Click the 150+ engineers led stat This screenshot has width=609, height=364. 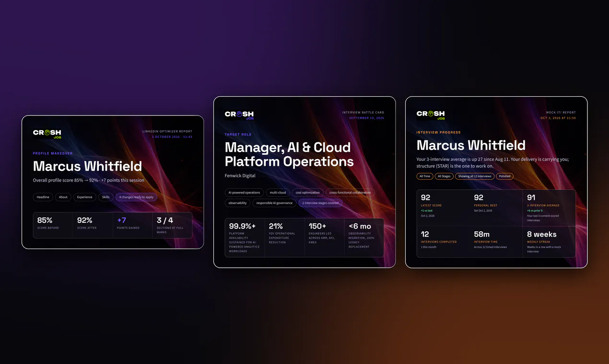pyautogui.click(x=324, y=238)
